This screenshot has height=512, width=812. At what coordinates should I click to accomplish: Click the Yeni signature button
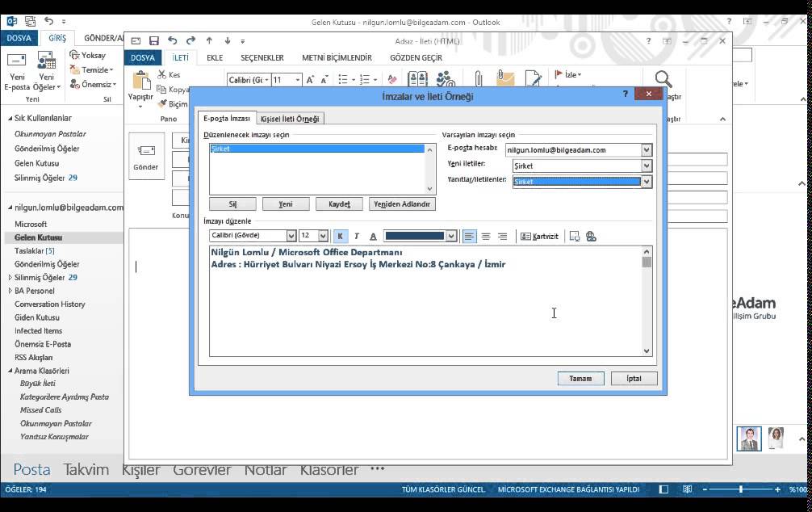286,204
